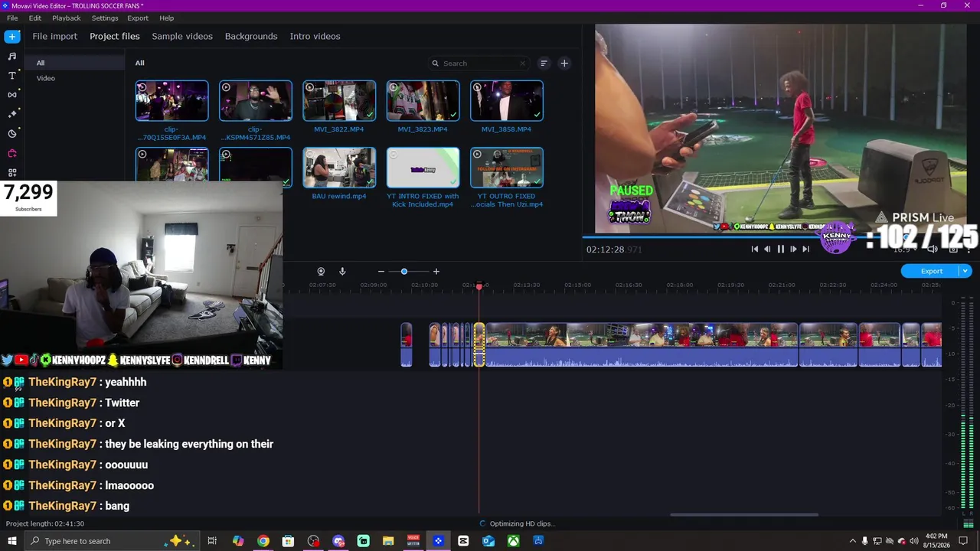Open the Sounds panel with music note icon
The width and height of the screenshot is (980, 551).
pos(12,56)
